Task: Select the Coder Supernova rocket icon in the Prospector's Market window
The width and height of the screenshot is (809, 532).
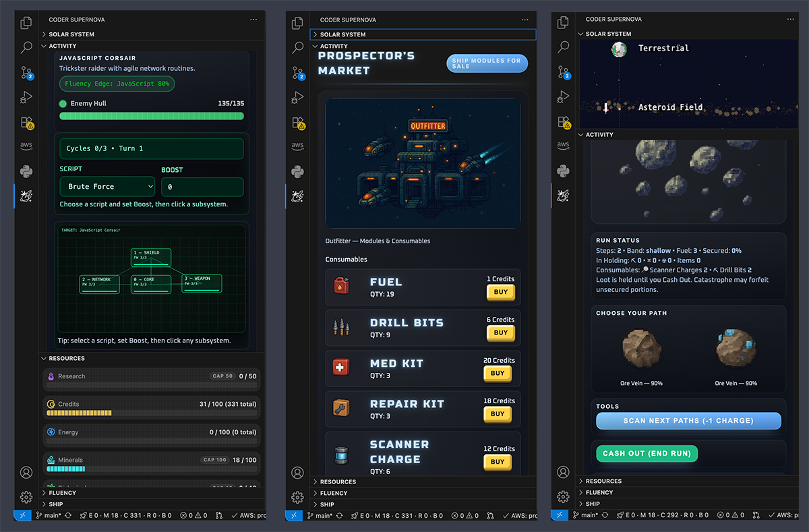Action: point(297,196)
